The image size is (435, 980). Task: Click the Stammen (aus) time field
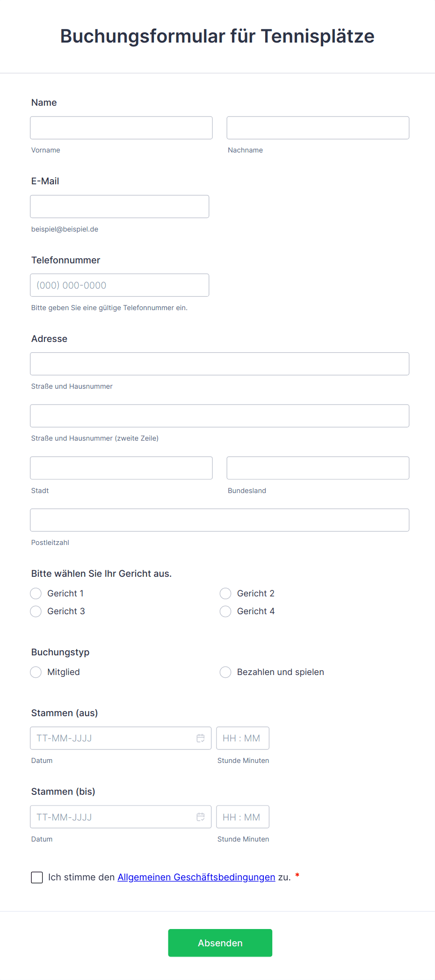(242, 738)
